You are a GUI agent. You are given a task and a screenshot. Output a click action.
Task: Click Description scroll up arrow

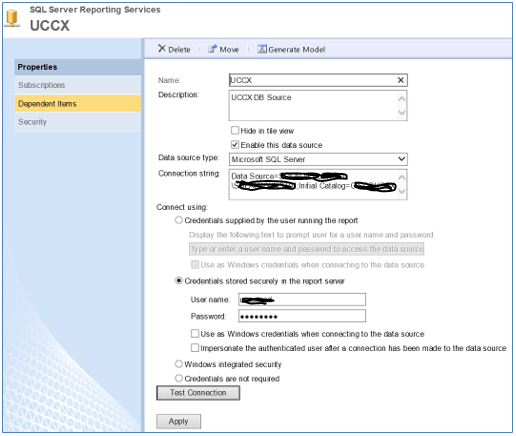click(402, 99)
